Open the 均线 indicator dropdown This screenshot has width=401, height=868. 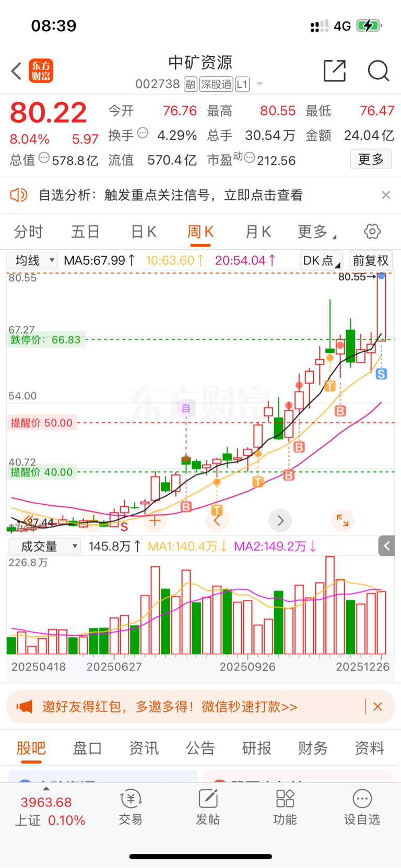click(31, 260)
